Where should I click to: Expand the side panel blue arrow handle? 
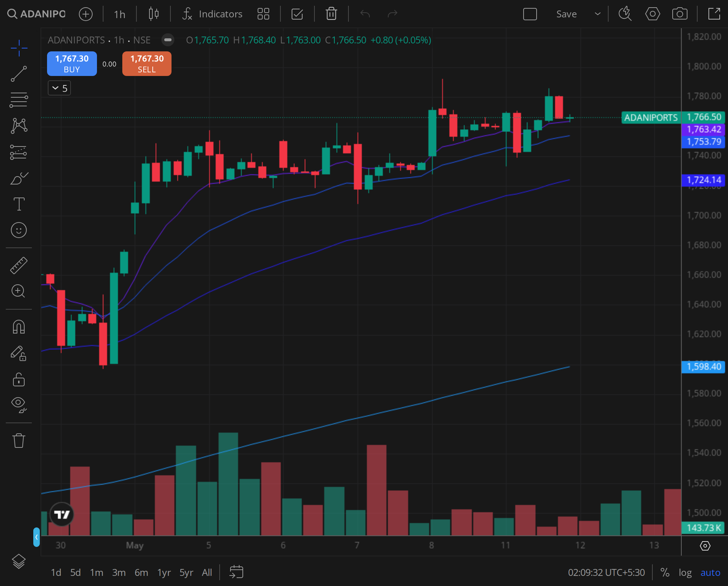pos(37,537)
